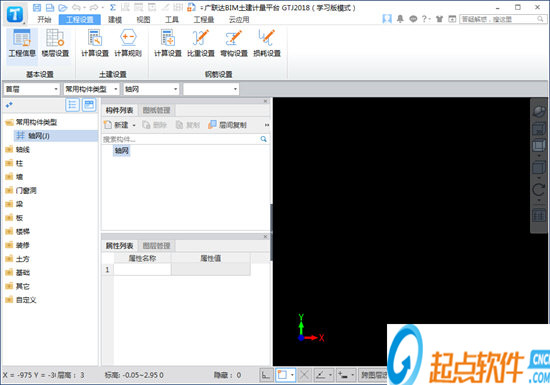Viewport: 550px width, 385px height.
Task: Open the 工具 ribbon tab
Action: (172, 20)
